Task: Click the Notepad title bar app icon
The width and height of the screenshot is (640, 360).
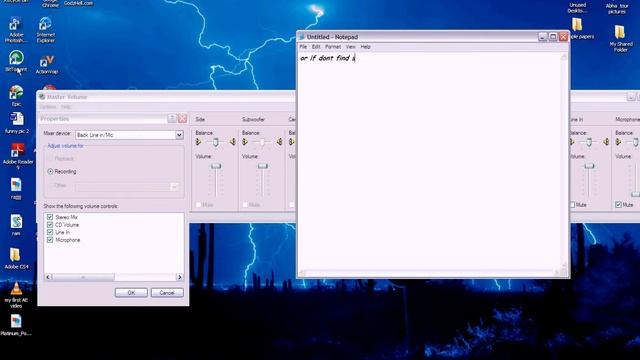Action: tap(302, 37)
